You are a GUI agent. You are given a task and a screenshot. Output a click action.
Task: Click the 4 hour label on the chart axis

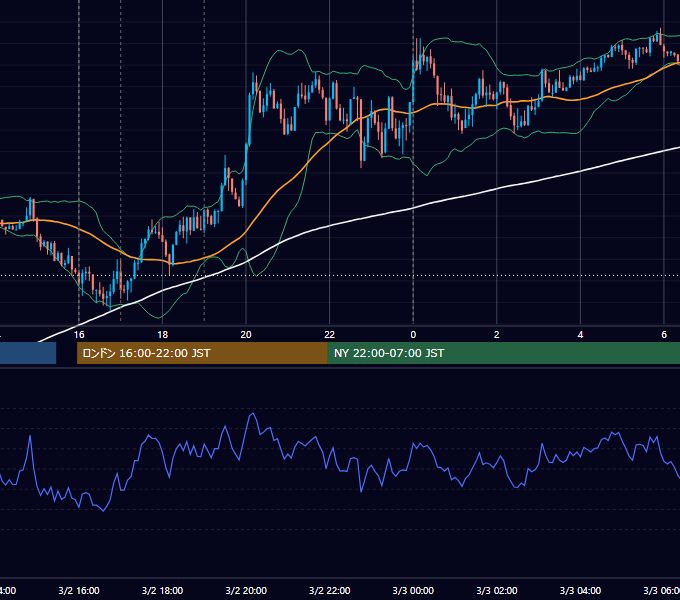click(x=580, y=335)
